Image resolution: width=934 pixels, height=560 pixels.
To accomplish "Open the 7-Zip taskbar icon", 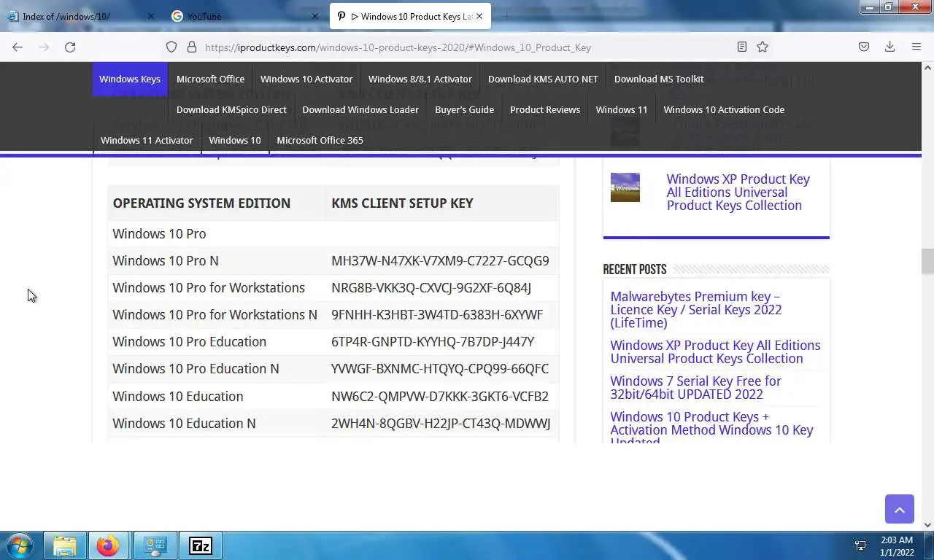I will (200, 545).
